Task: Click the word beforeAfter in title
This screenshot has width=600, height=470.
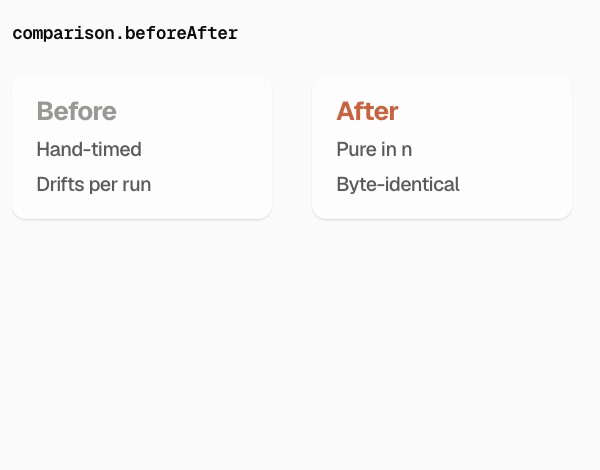Action: click(x=181, y=34)
